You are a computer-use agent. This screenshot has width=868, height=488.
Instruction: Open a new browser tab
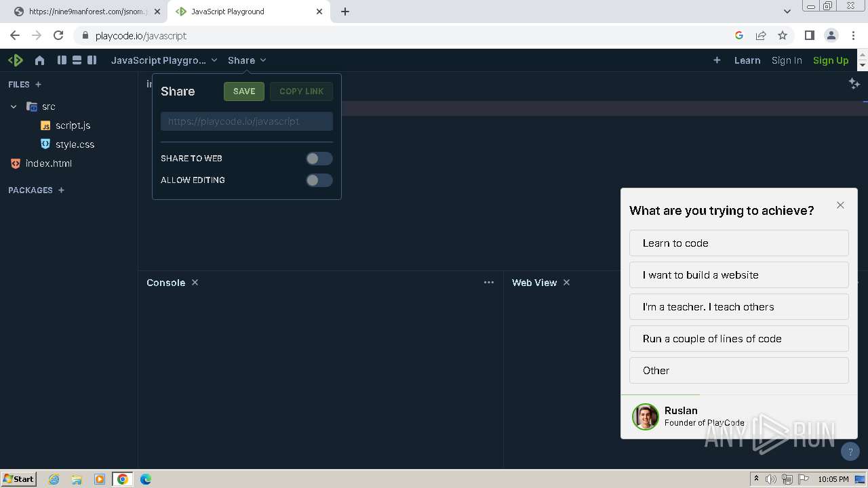click(345, 12)
